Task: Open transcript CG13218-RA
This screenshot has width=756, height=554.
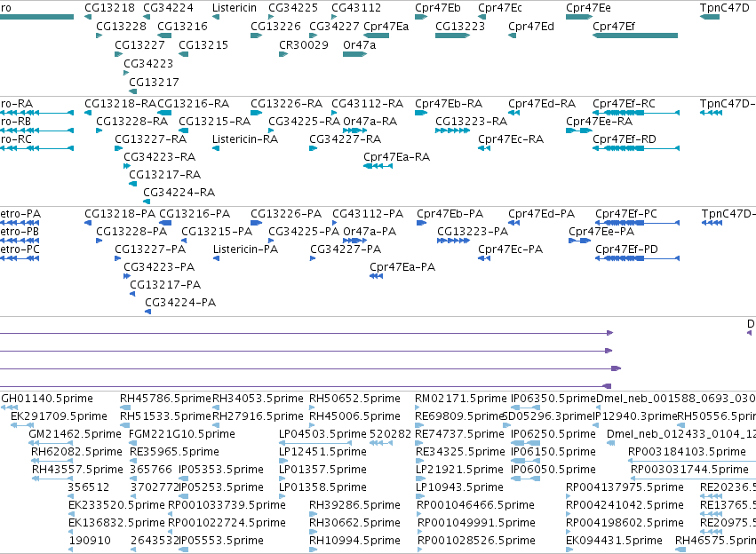Action: coord(120,104)
